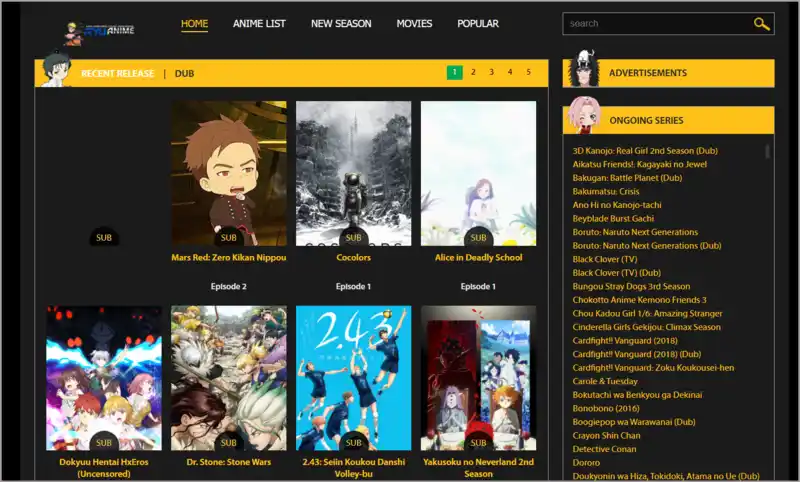Click the Advertisements header character icon
The image size is (800, 482).
584,70
